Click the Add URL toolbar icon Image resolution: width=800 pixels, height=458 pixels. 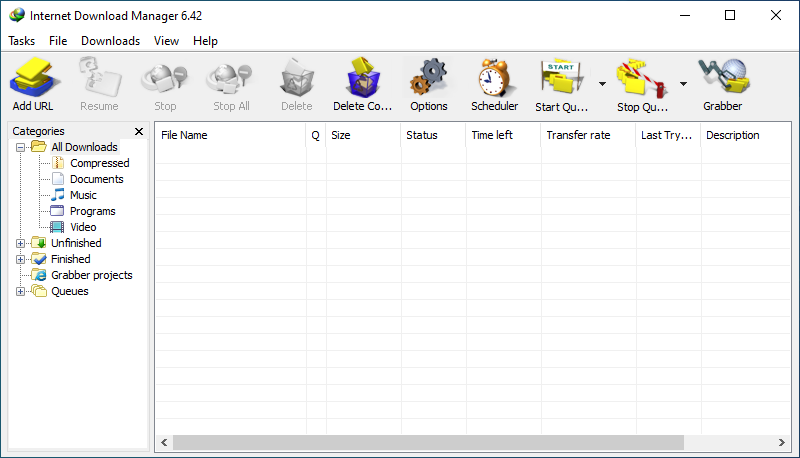[x=34, y=78]
